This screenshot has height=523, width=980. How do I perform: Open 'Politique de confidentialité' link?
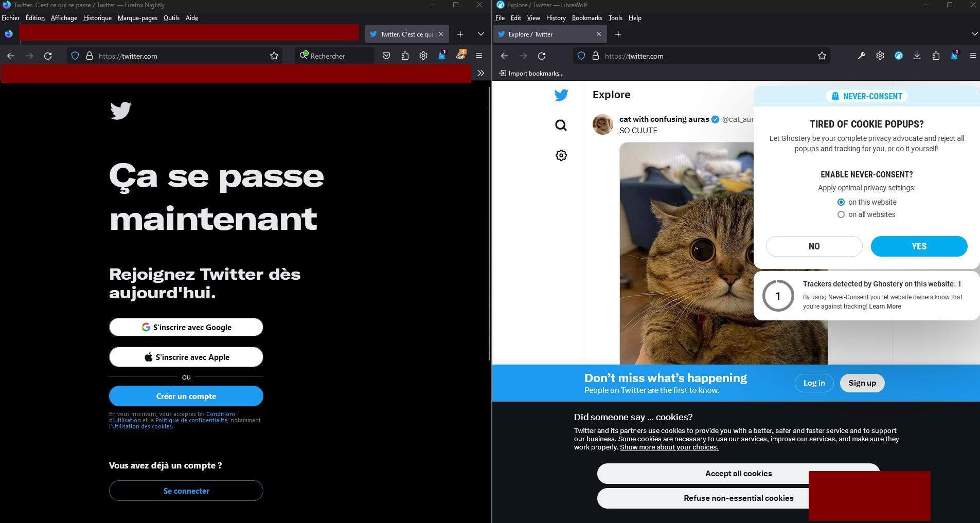(x=191, y=420)
